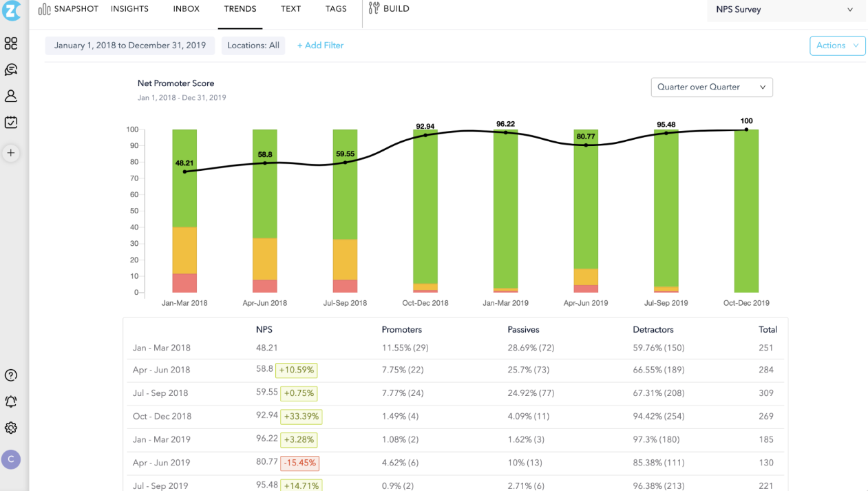Viewport: 868px width, 491px height.
Task: Click the Oct-Dec 2019 green bar
Action: pos(746,211)
